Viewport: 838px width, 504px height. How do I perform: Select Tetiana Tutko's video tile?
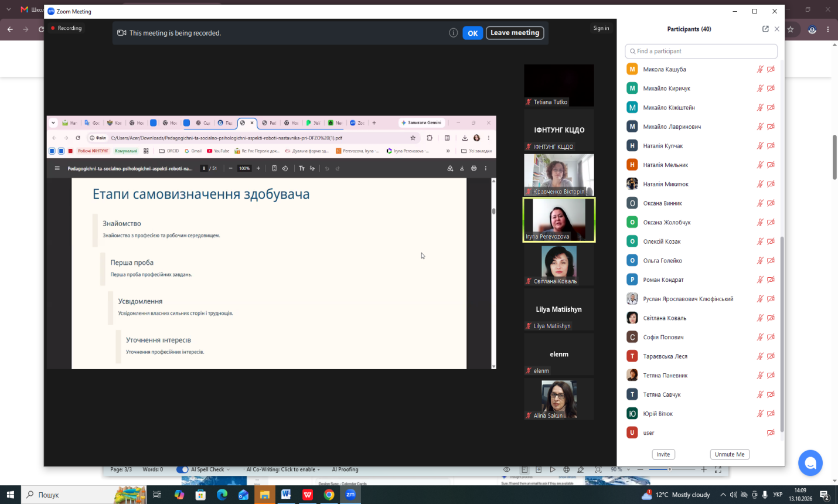click(559, 86)
